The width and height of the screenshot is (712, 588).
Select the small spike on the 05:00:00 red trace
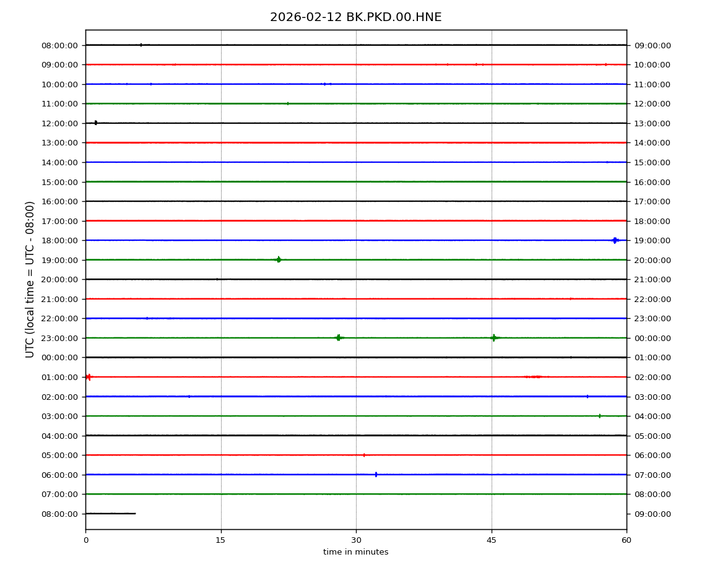click(x=364, y=455)
